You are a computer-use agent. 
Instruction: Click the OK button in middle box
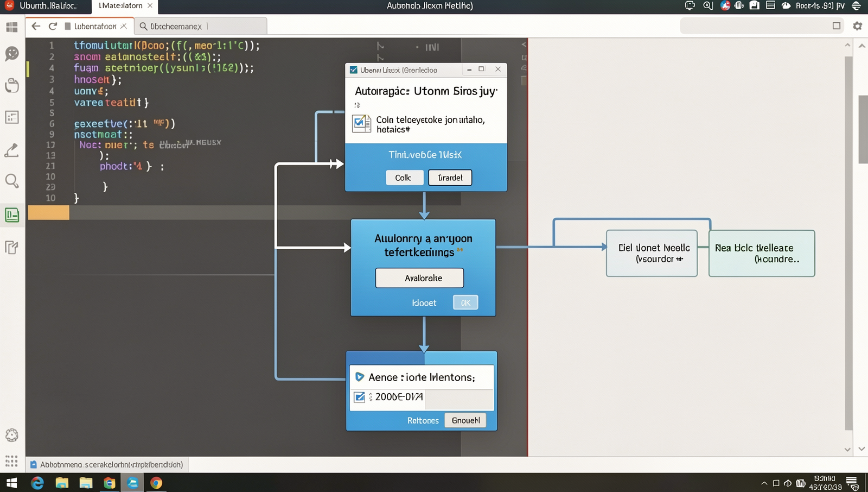click(465, 302)
